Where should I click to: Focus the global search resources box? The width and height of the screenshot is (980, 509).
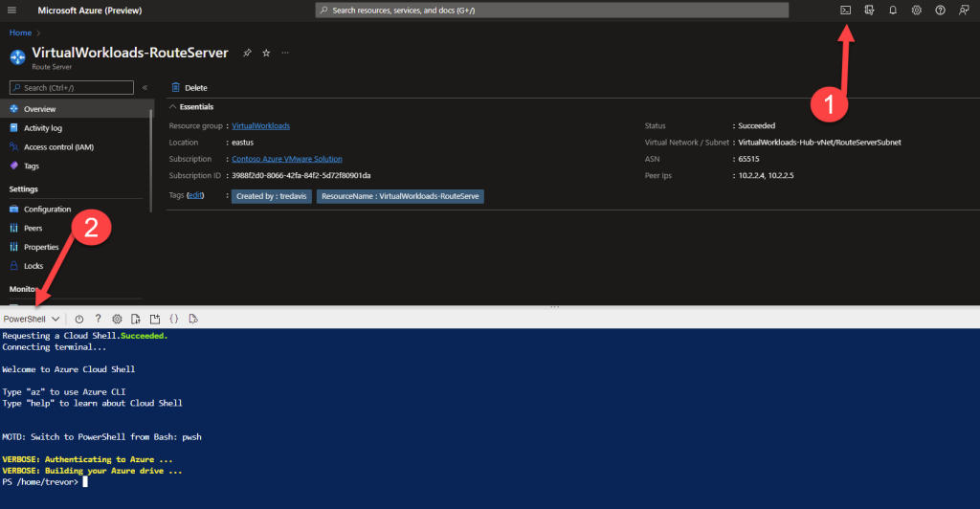click(x=552, y=10)
